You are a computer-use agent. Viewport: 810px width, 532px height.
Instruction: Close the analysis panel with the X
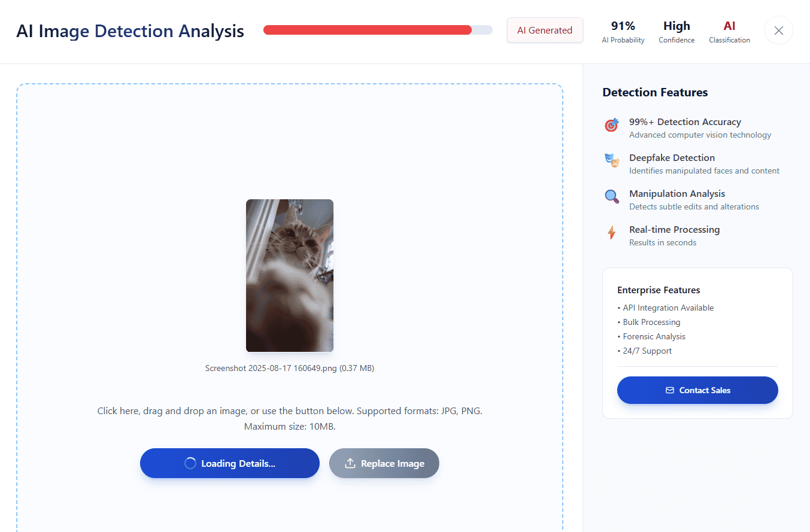point(778,31)
